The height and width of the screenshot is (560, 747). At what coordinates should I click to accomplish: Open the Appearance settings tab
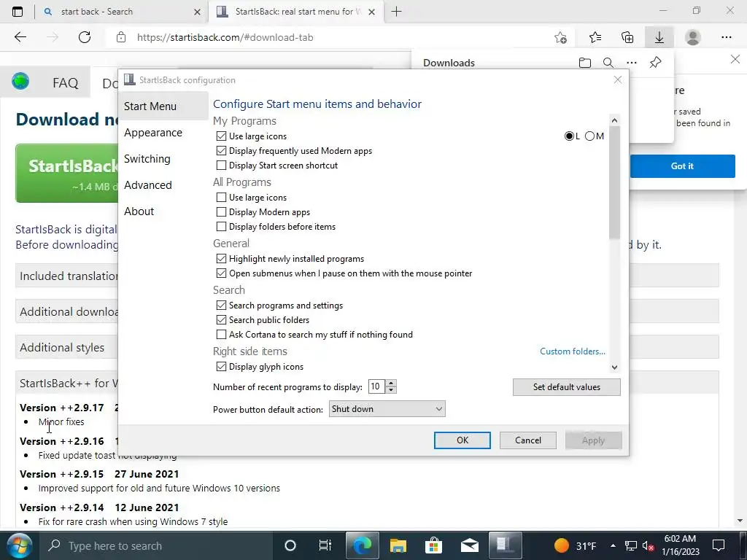pyautogui.click(x=153, y=133)
